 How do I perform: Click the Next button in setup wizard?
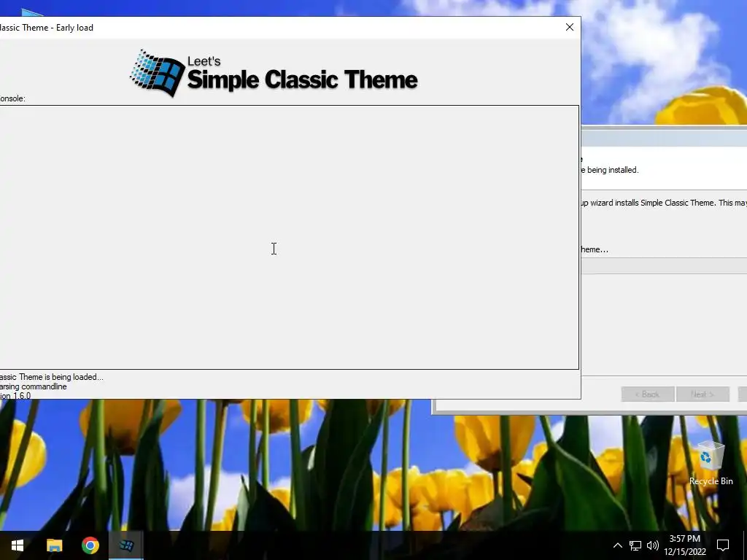click(703, 394)
